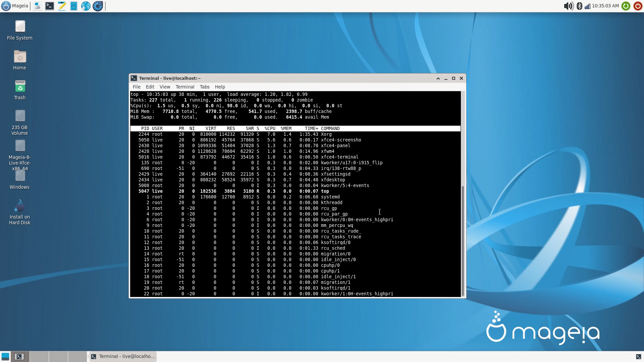Shut down using the red power button
The image size is (644, 362).
(638, 6)
